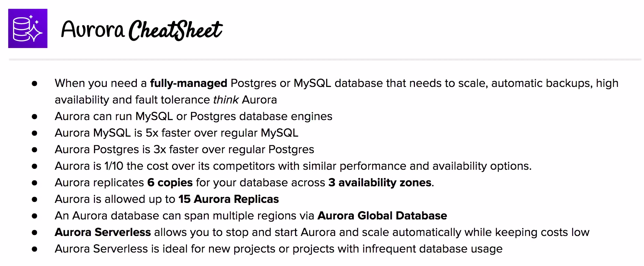This screenshot has height=266, width=644.
Task: Click the bold '6 copies' text
Action: coord(170,183)
